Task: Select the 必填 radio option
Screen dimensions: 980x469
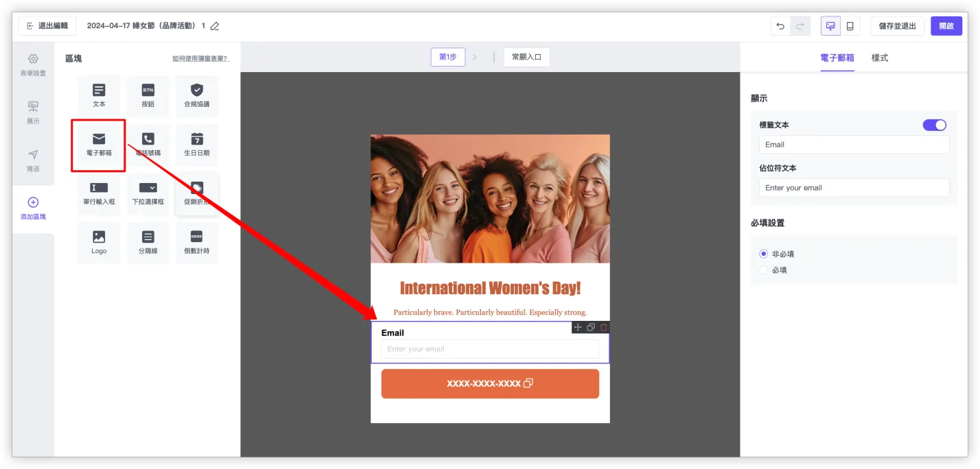Action: point(764,270)
